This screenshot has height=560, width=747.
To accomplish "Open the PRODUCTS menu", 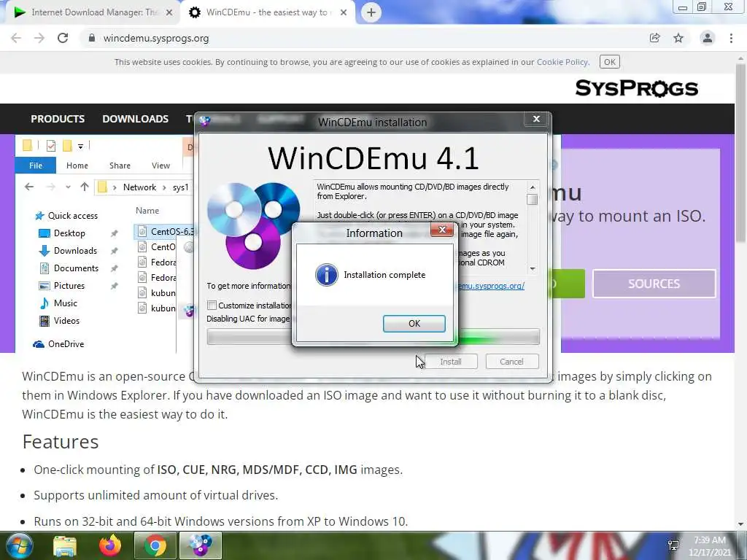I will [x=58, y=119].
